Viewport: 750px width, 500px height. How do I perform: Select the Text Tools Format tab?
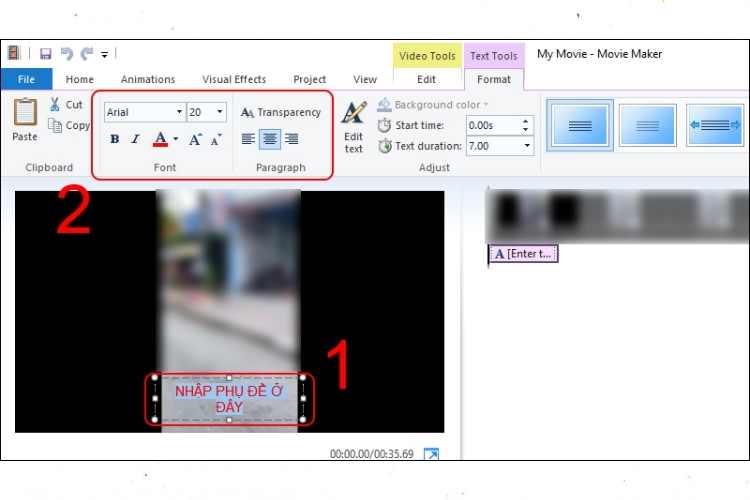[x=494, y=79]
